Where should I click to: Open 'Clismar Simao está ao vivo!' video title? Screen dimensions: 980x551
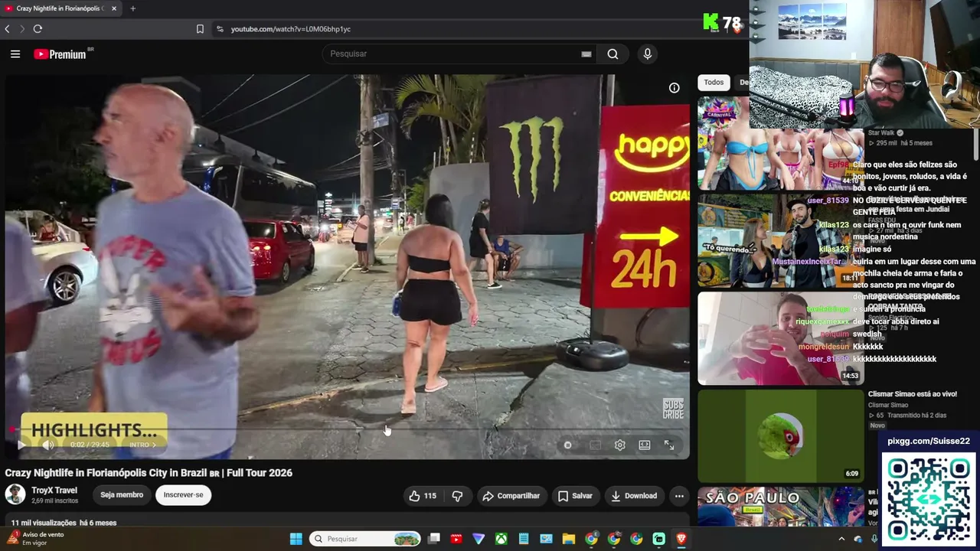(913, 394)
